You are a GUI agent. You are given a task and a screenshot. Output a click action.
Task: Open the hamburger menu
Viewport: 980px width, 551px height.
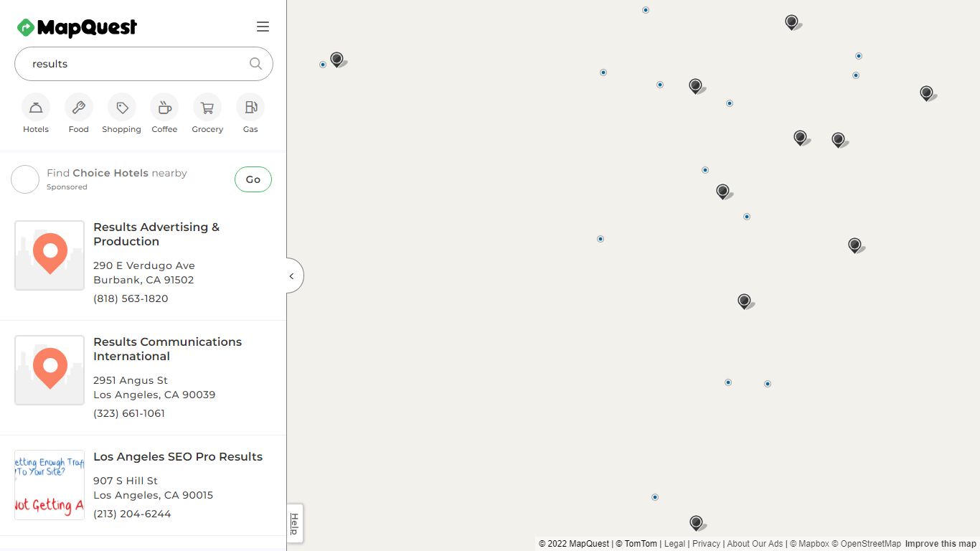tap(263, 27)
